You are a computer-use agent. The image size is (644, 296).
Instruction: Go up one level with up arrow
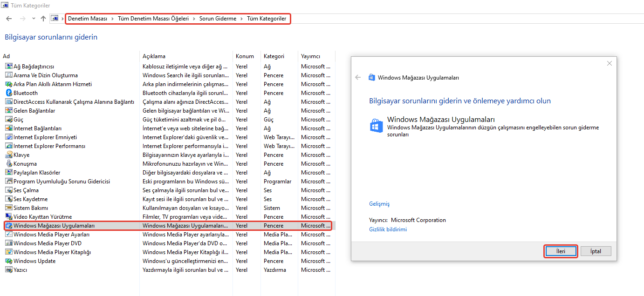pyautogui.click(x=43, y=19)
